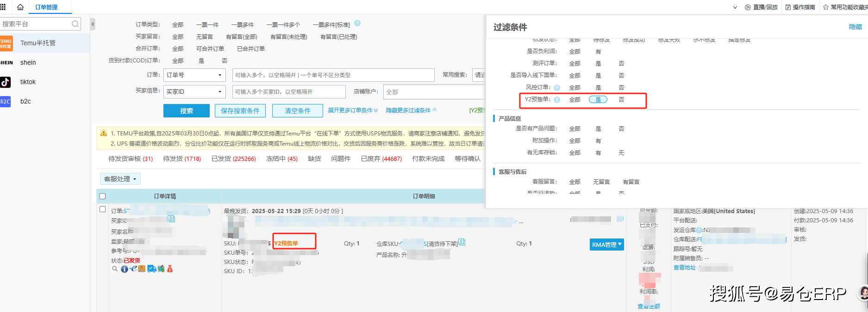
Task: Open the 待发货审核 (31) status tab
Action: point(131,159)
